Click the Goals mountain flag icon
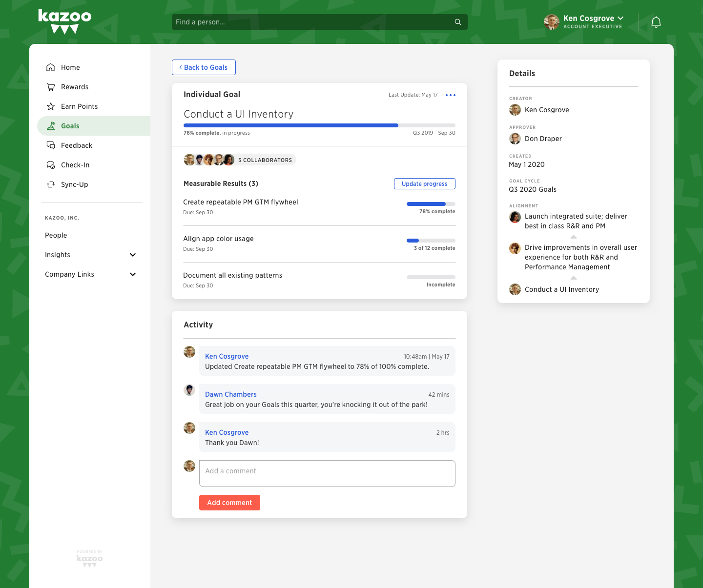The width and height of the screenshot is (703, 588). 50,126
